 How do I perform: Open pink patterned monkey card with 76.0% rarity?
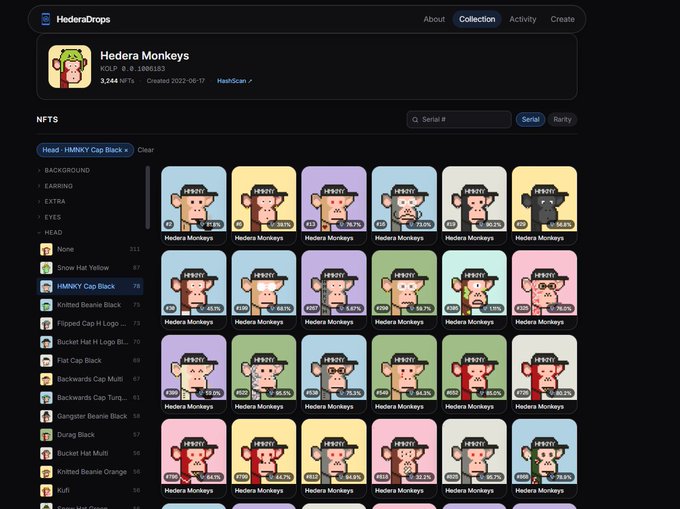click(544, 290)
